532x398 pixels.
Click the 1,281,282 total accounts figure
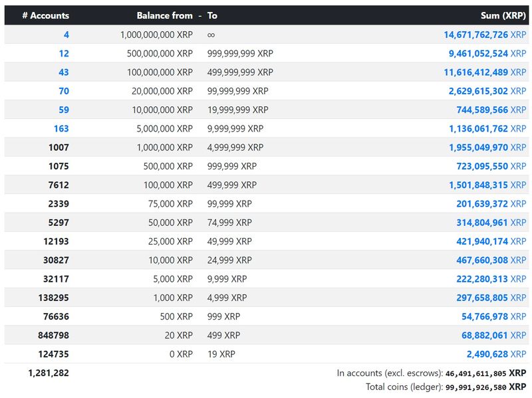point(49,373)
